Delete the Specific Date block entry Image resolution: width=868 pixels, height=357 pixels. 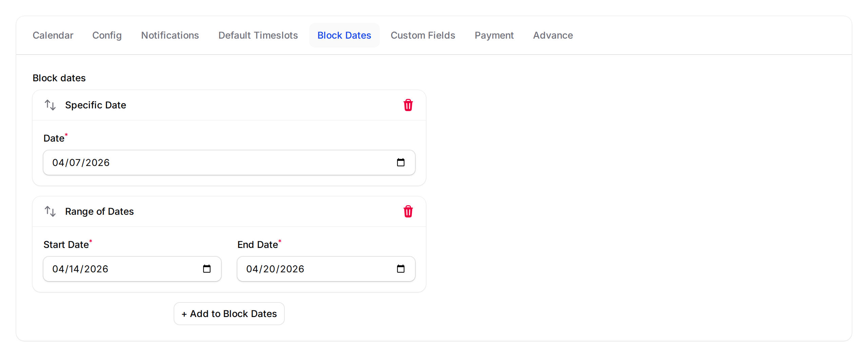pyautogui.click(x=408, y=105)
